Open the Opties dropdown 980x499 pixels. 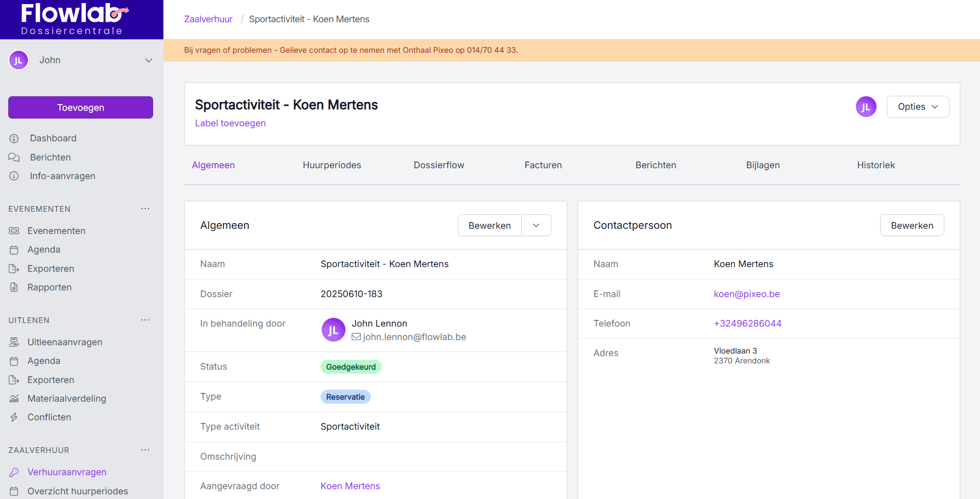click(x=917, y=107)
